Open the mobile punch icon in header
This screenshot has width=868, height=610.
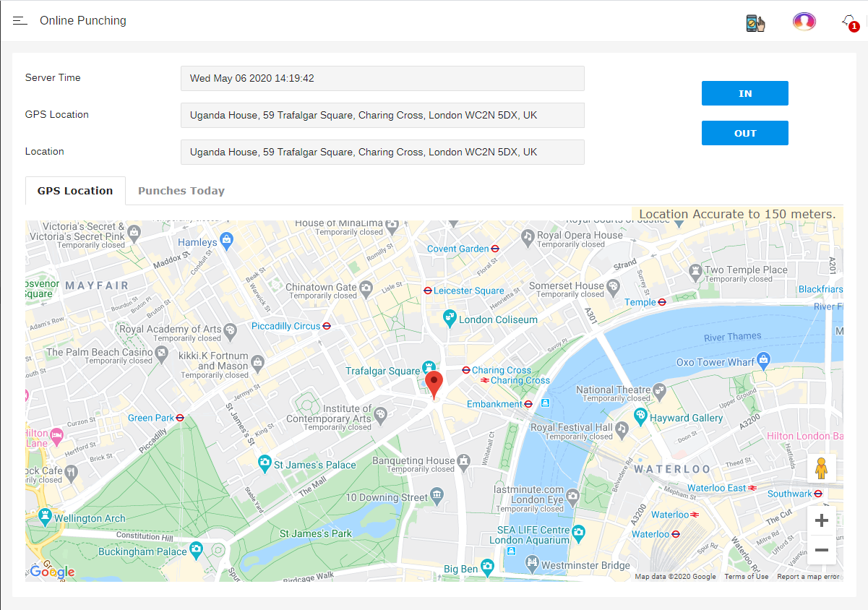(x=755, y=22)
